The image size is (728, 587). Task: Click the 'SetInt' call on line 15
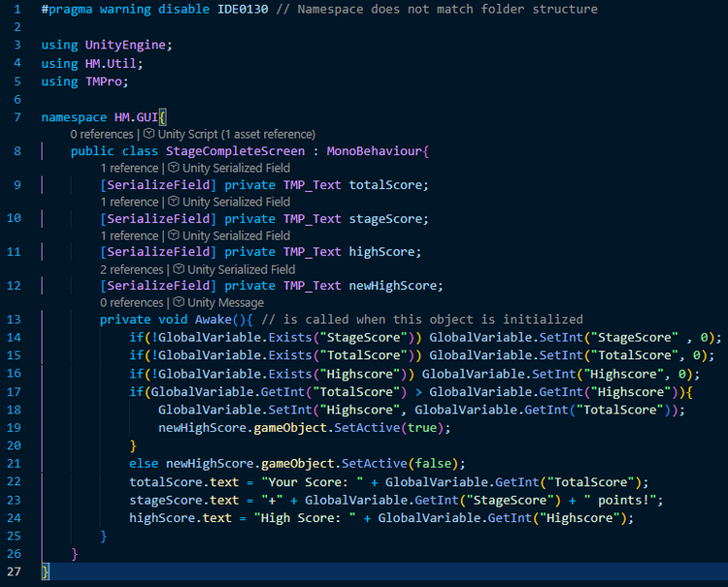click(561, 355)
